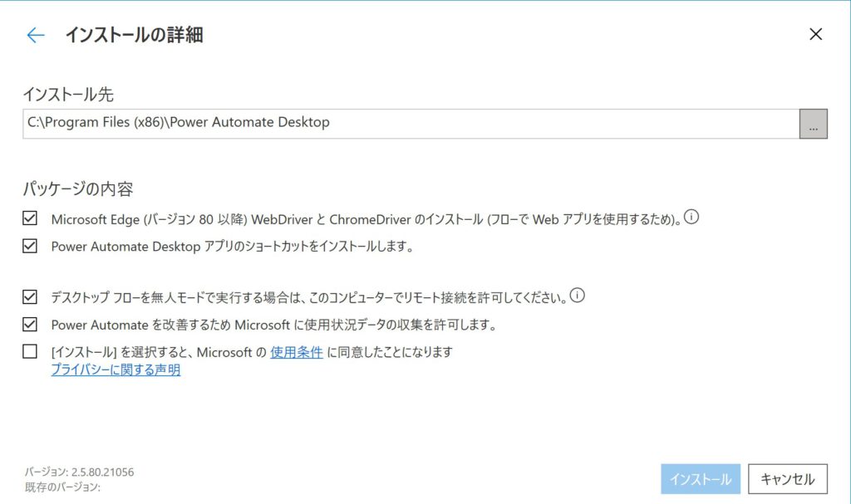
Task: Toggle usage data collection checkbox
Action: pos(30,325)
